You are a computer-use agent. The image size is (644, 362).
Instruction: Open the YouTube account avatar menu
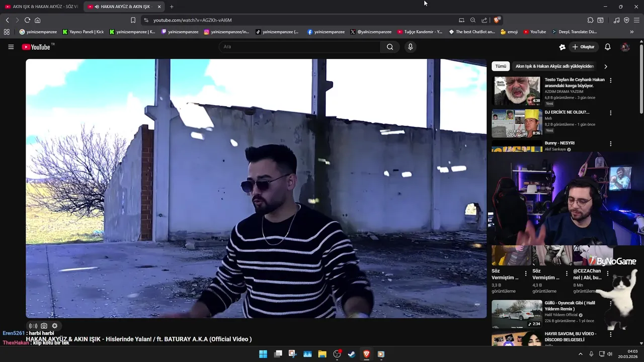[x=625, y=47]
